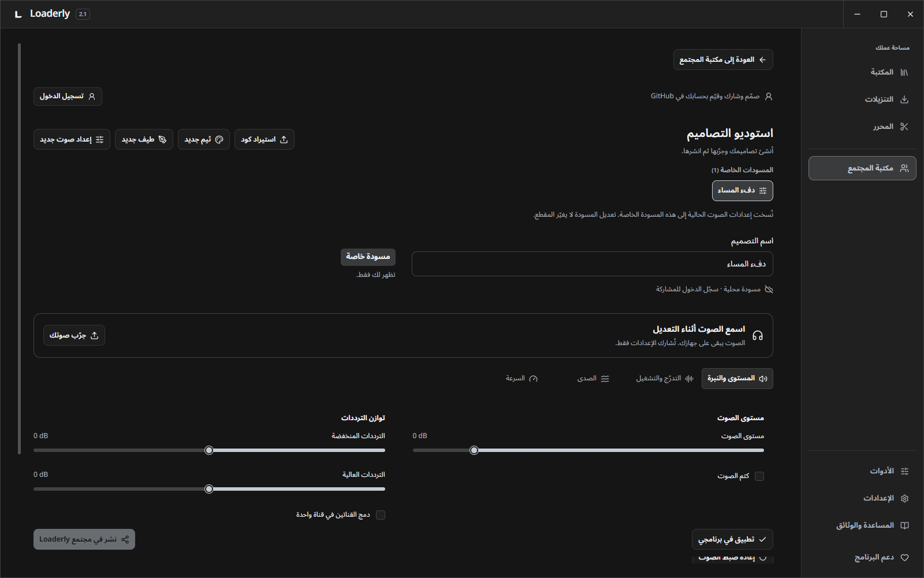Screen dimensions: 924x578
Task: Click the checkmark icon on apply button
Action: click(x=762, y=539)
